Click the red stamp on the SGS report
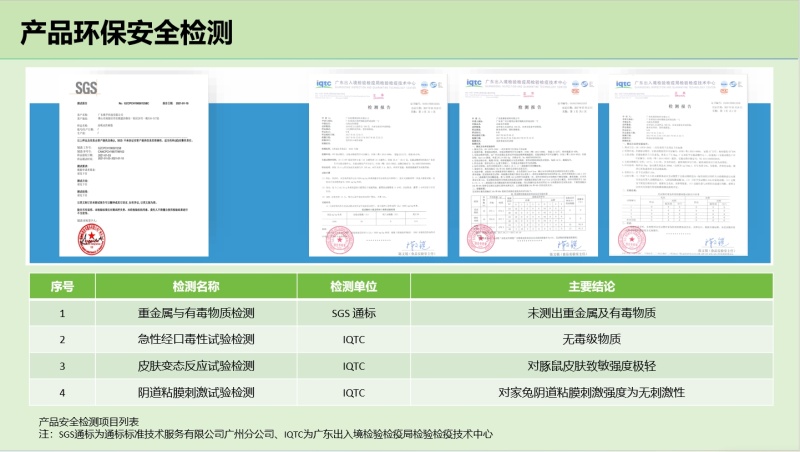The height and width of the screenshot is (452, 800). [x=91, y=239]
